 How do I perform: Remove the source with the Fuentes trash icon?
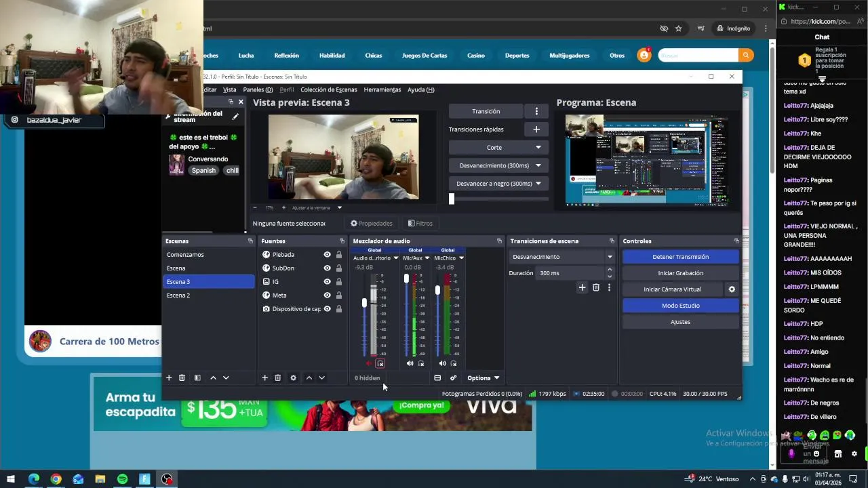(x=277, y=378)
